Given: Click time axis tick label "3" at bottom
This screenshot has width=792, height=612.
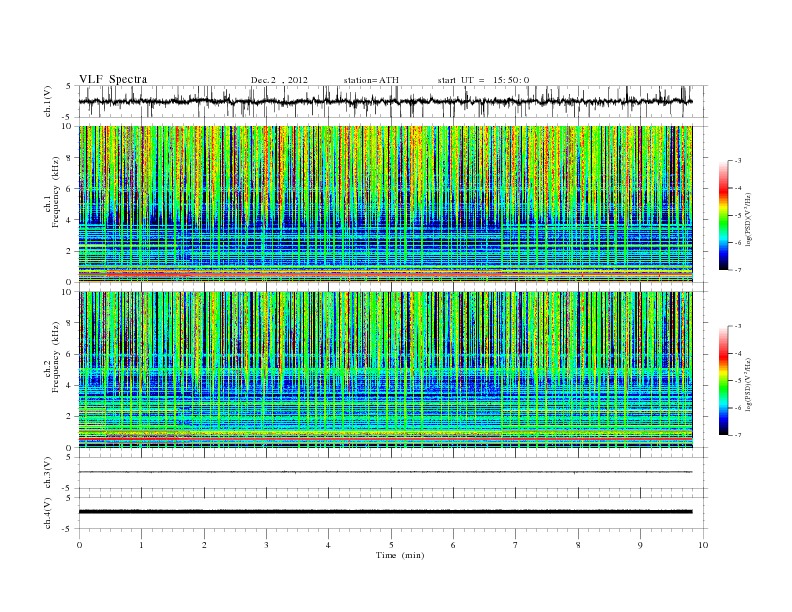Looking at the screenshot, I should (x=266, y=545).
